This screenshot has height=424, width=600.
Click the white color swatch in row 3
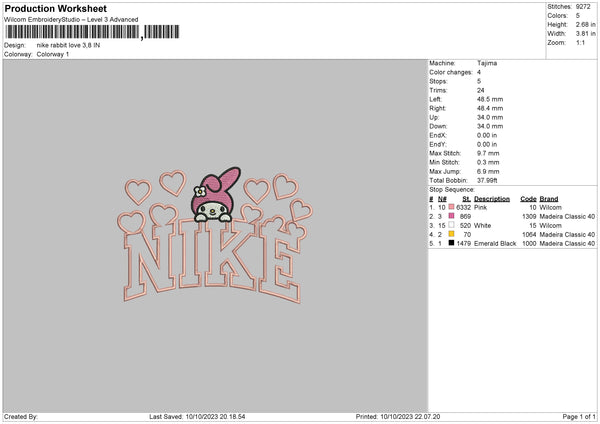(x=452, y=225)
